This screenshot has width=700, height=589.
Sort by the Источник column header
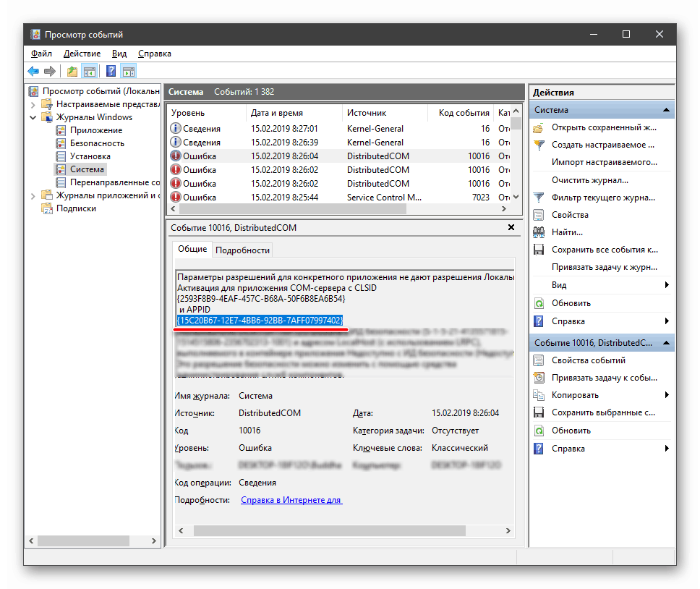pos(385,113)
